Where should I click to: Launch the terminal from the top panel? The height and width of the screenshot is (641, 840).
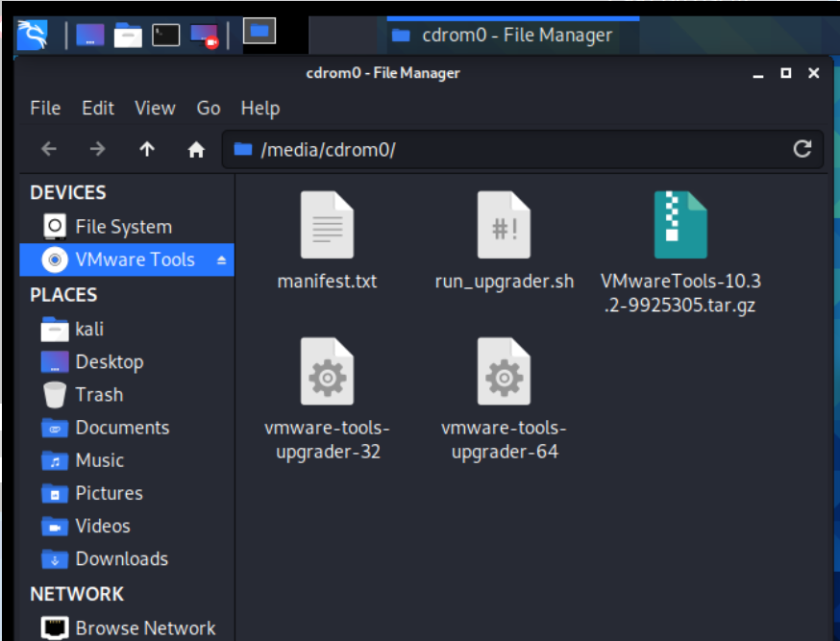click(x=166, y=36)
